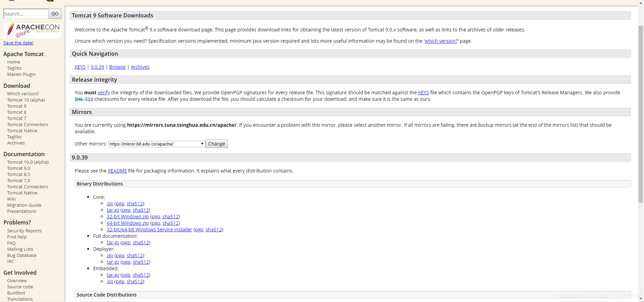Open Source code sidebar link
The image size is (644, 302).
(x=20, y=287)
